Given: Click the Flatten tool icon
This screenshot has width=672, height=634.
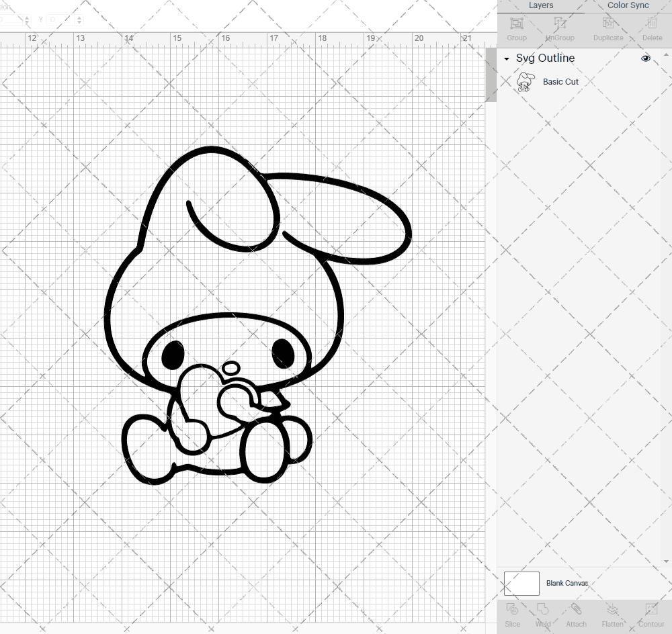Looking at the screenshot, I should point(612,608).
